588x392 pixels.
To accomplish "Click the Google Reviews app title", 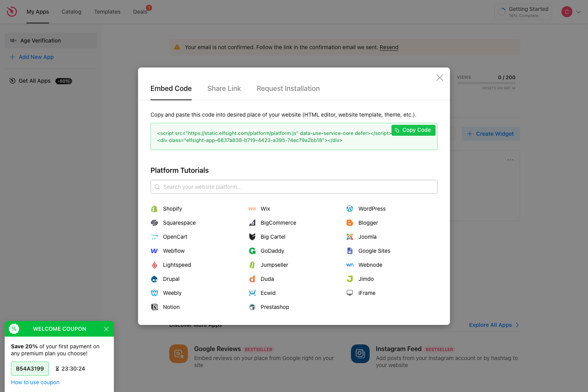I will coord(218,349).
